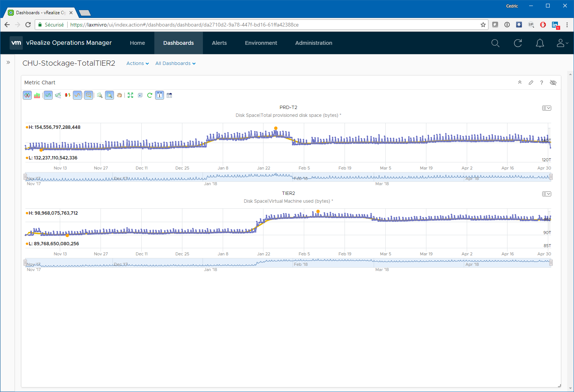Open the Actions dropdown
This screenshot has width=574, height=392.
(x=138, y=63)
